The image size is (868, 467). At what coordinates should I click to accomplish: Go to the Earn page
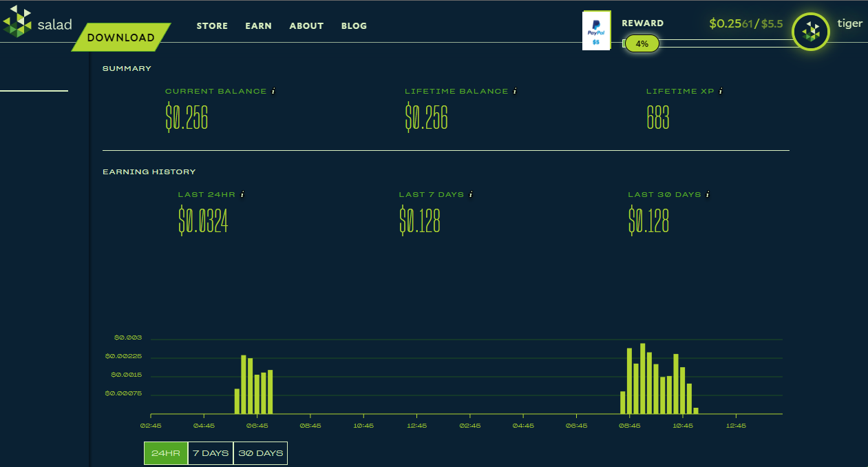click(x=258, y=26)
